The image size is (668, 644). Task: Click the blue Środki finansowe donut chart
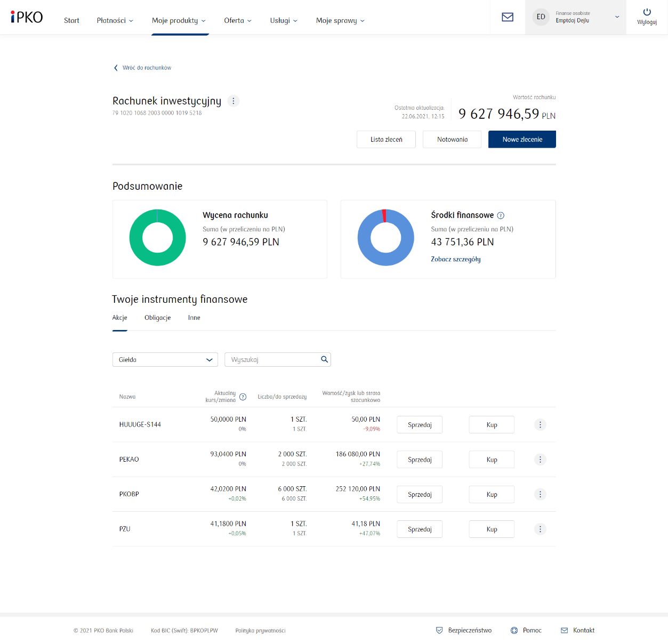(x=386, y=238)
